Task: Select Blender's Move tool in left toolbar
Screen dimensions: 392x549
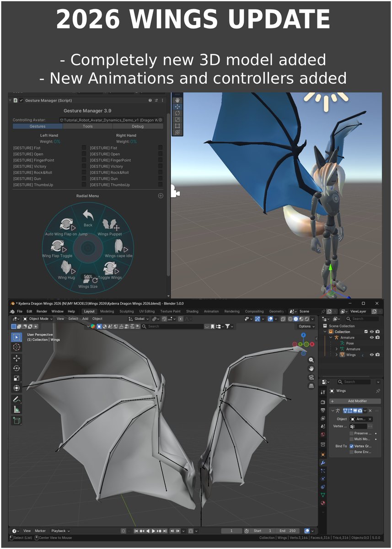Action: click(16, 358)
